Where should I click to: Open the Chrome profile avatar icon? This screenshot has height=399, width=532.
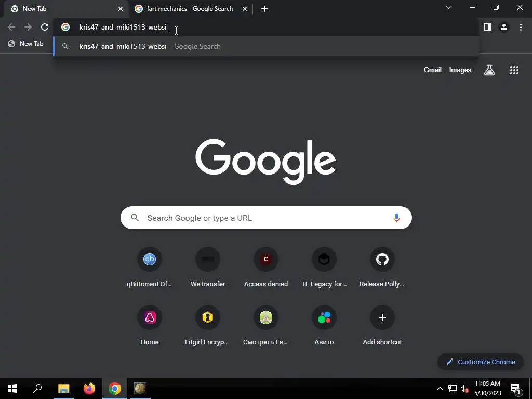coord(504,27)
